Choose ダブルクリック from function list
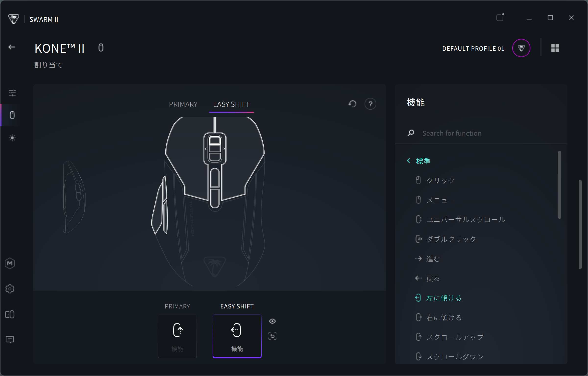 (451, 239)
